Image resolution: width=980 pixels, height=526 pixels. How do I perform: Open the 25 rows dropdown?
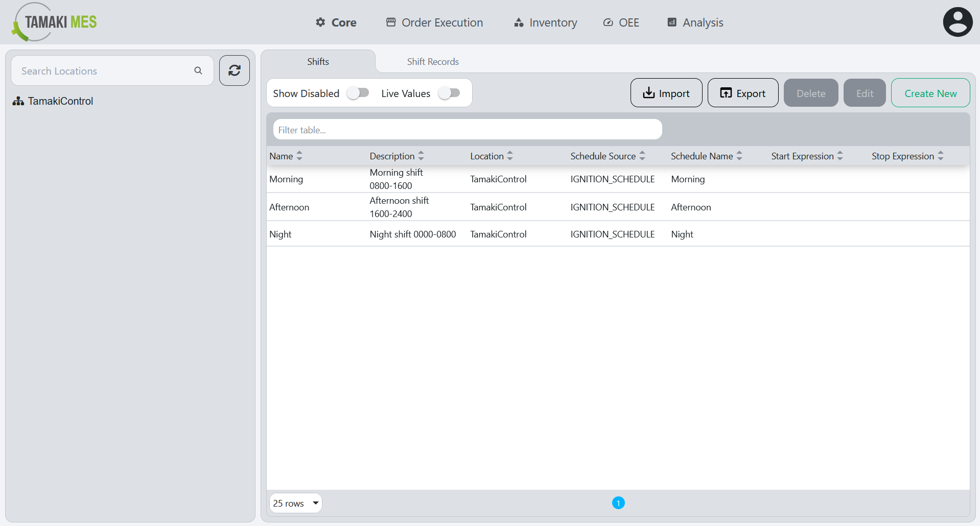(295, 503)
